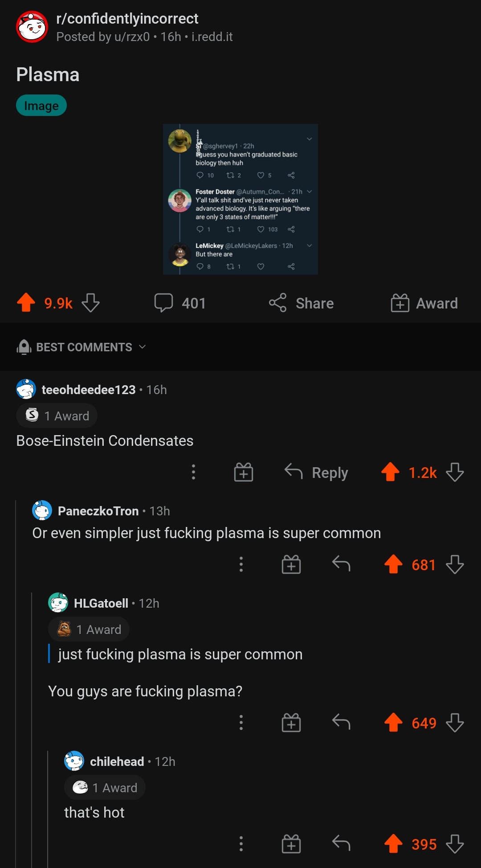Open the gift icon under teeohdeedee123's comment
The width and height of the screenshot is (481, 868).
[243, 472]
